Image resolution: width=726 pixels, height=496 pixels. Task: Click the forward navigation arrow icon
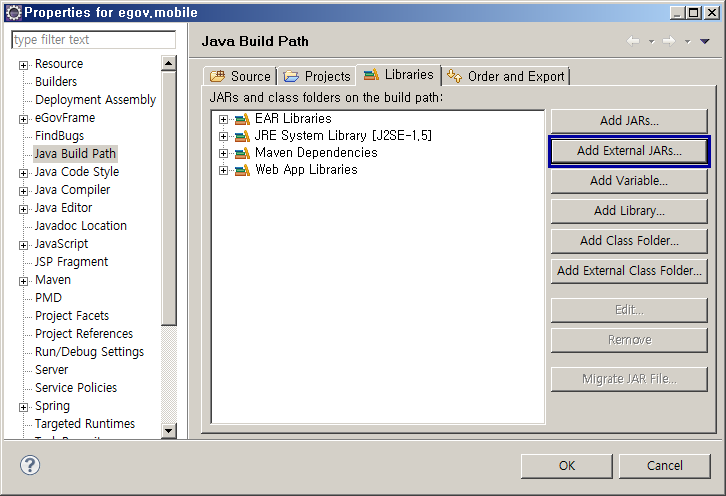pos(669,41)
